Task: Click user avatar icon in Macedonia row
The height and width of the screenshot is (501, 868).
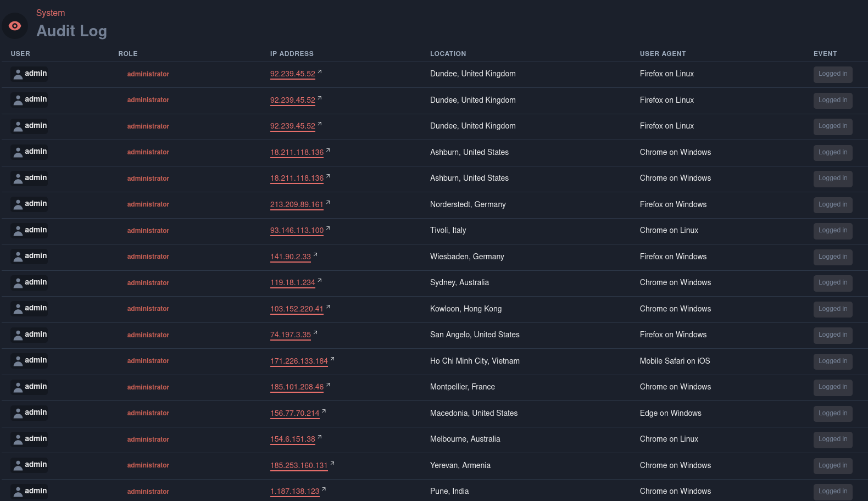Action: (x=18, y=413)
